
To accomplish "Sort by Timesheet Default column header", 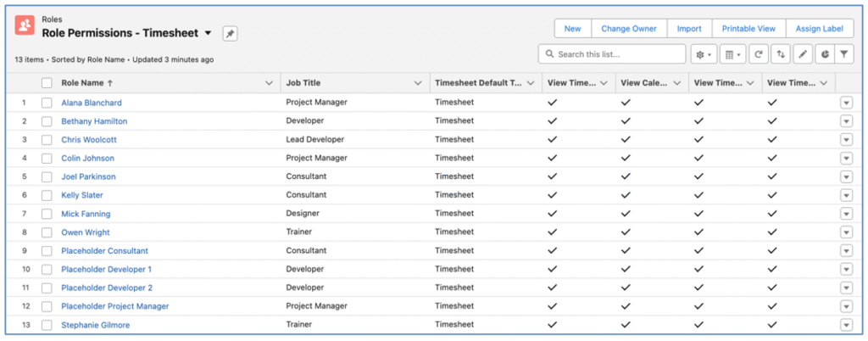I will [x=478, y=83].
